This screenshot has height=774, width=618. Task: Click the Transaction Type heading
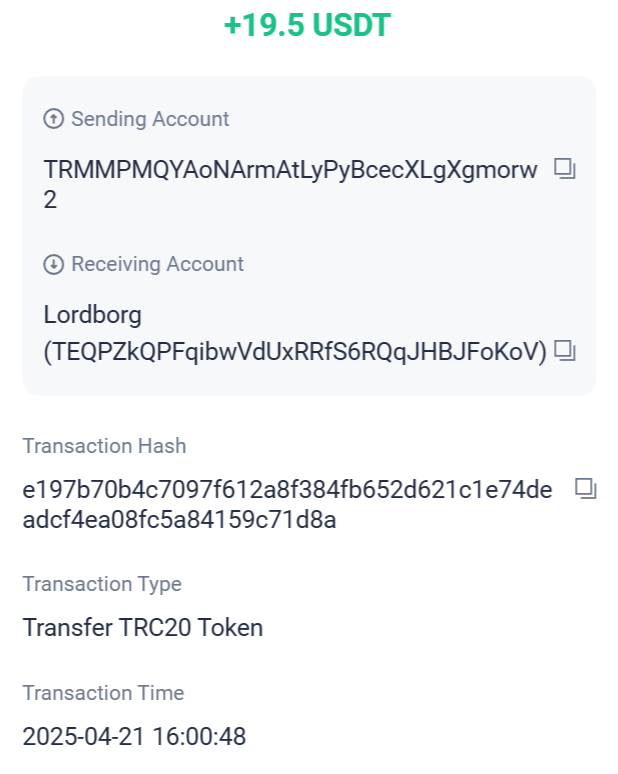coord(102,584)
